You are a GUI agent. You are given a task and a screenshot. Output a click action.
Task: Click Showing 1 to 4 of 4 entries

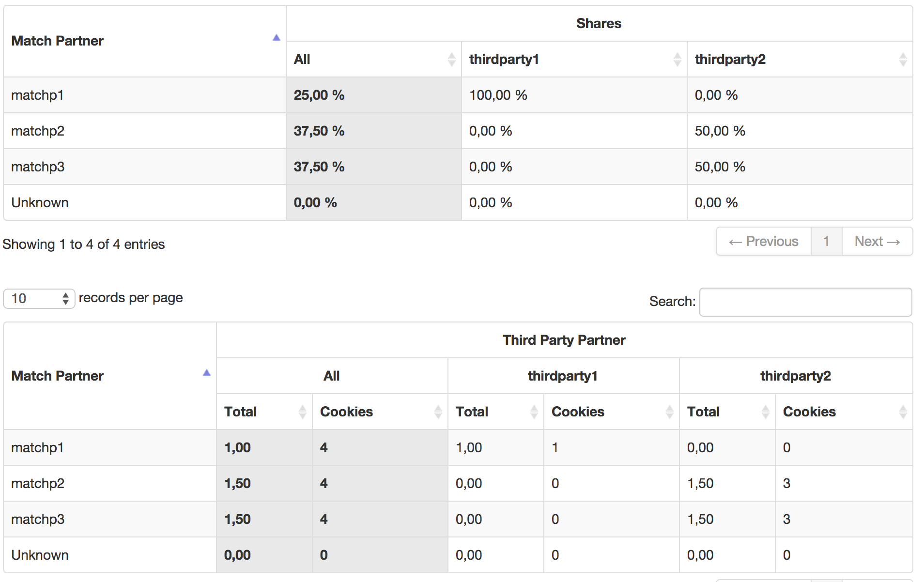coord(84,244)
